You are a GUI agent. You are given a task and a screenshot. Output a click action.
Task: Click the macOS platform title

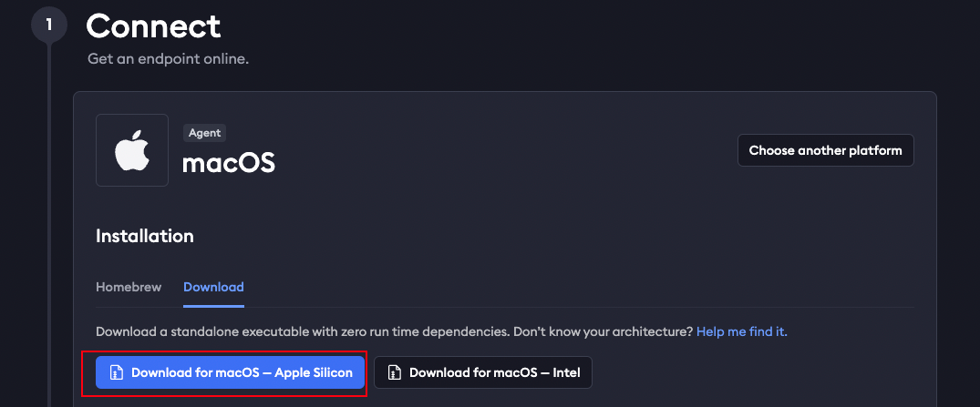[229, 164]
